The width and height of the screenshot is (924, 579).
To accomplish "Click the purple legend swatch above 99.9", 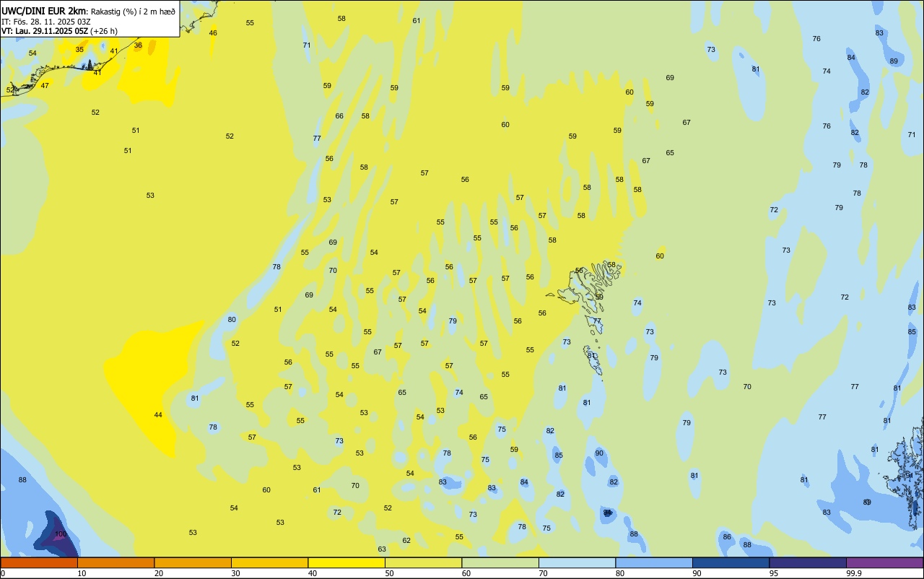I will [x=885, y=562].
